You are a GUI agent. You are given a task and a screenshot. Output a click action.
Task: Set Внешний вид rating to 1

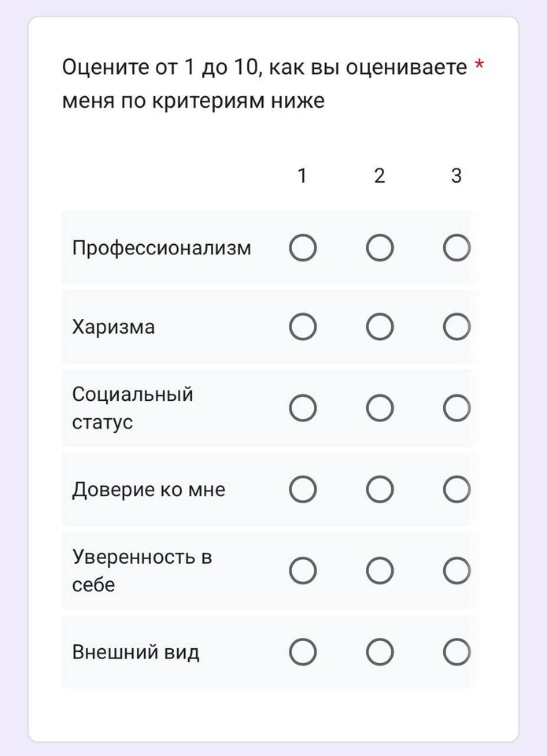point(303,652)
